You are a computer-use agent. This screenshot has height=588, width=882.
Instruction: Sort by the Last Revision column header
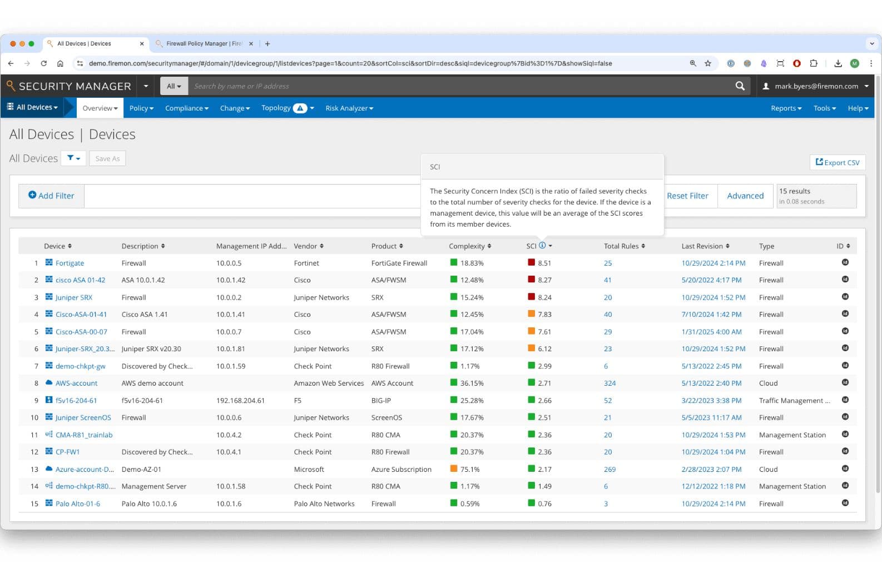[x=705, y=246]
